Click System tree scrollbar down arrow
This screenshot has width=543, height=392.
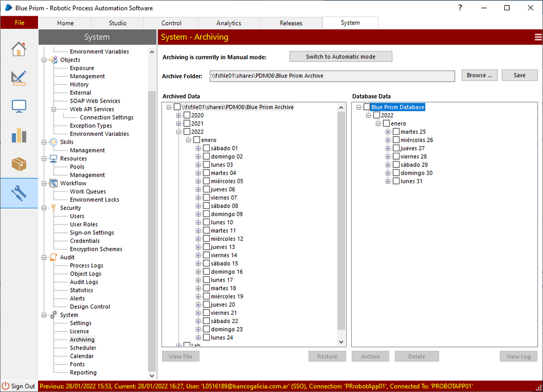[x=152, y=376]
